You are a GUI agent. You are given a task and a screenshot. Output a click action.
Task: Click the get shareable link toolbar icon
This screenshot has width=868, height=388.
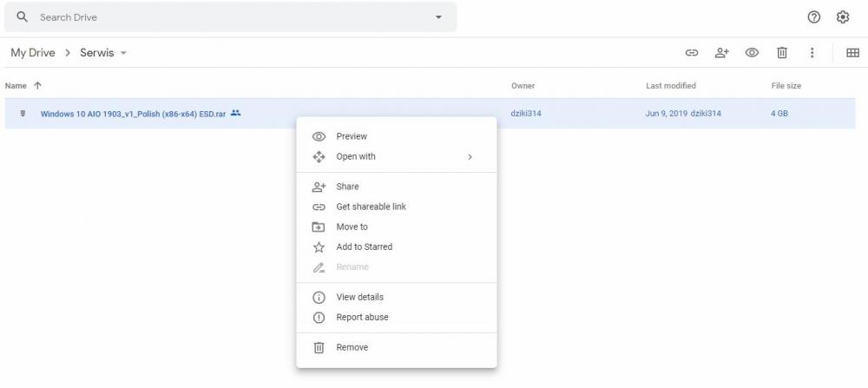pos(692,53)
